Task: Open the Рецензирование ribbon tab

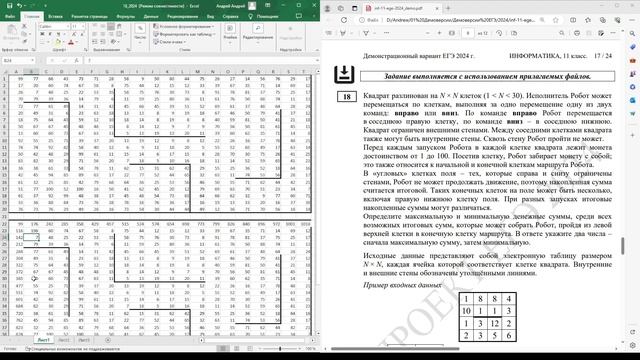Action: pyautogui.click(x=182, y=16)
